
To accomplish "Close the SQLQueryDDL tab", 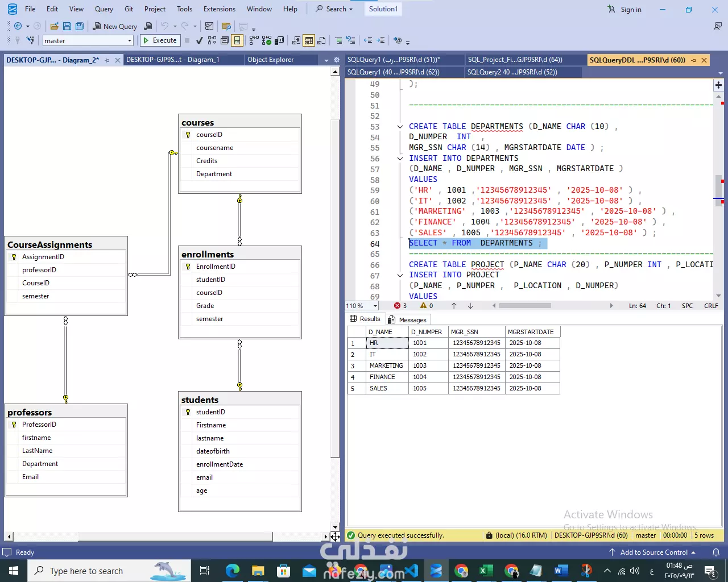I will pos(704,60).
